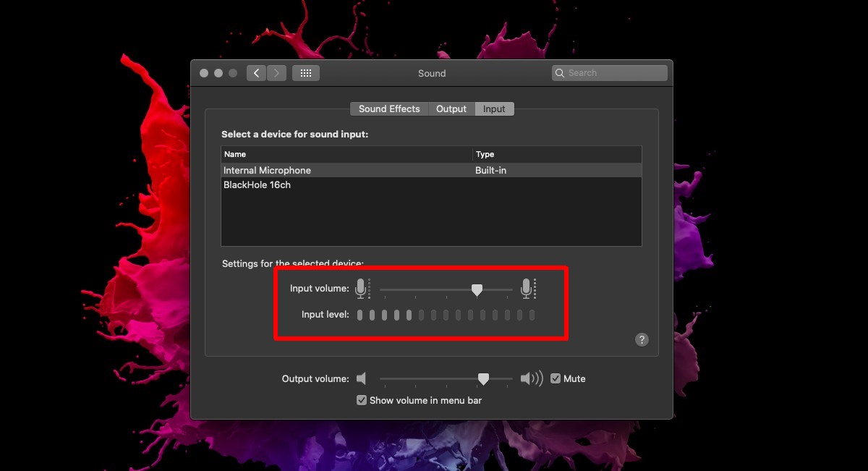This screenshot has height=471, width=868.
Task: Toggle the Mute checkbox
Action: coord(556,378)
